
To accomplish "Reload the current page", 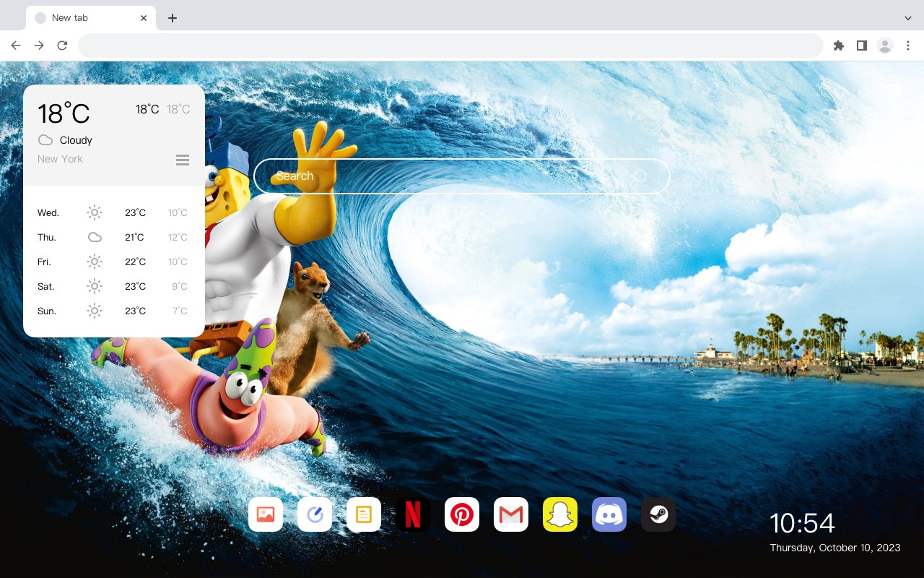I will pos(62,46).
